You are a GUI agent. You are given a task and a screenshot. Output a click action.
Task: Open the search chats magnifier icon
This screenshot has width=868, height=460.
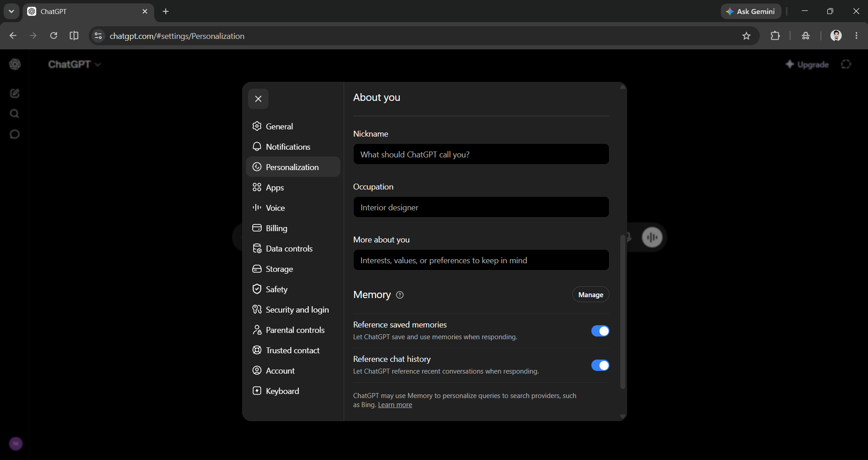pos(15,114)
